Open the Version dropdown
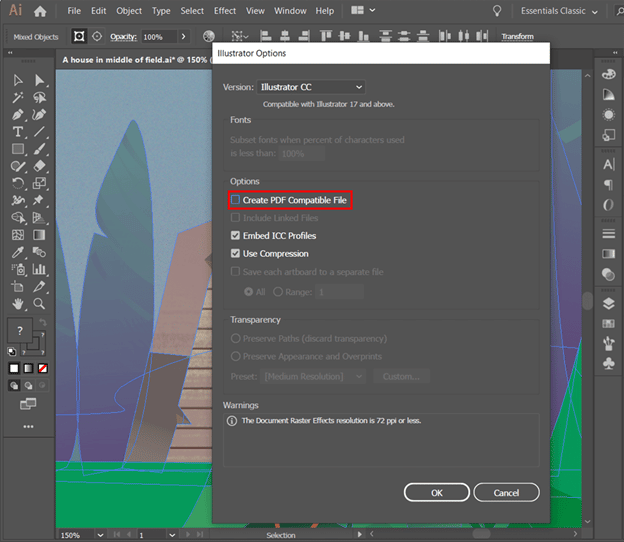 (x=311, y=88)
